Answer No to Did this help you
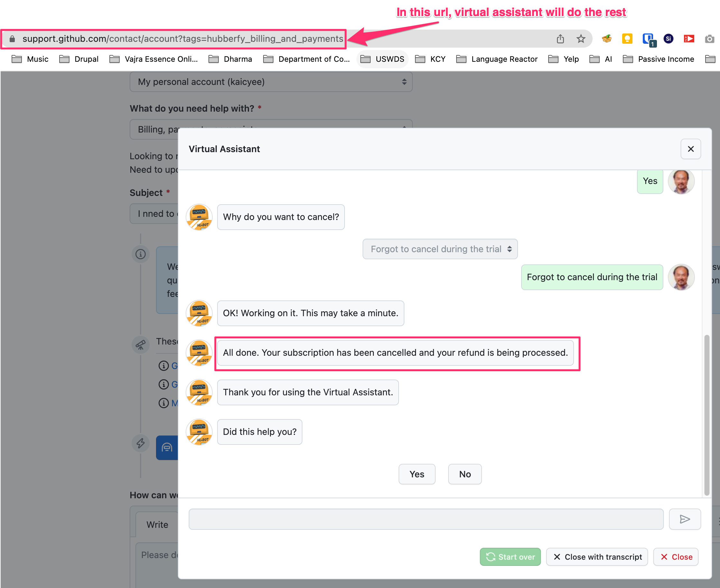Screen dimensions: 720x588 pyautogui.click(x=465, y=474)
